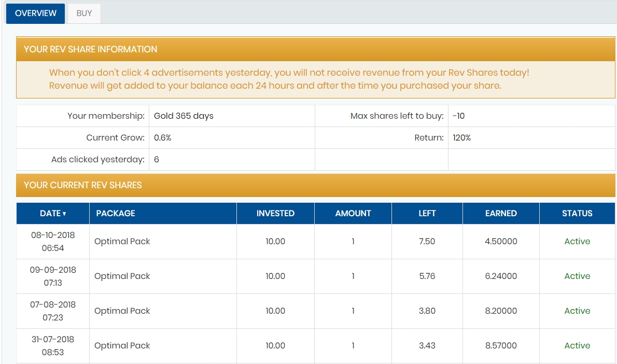Click the Gold 365 days membership value
Screen dimensions: 617x364
pos(184,116)
